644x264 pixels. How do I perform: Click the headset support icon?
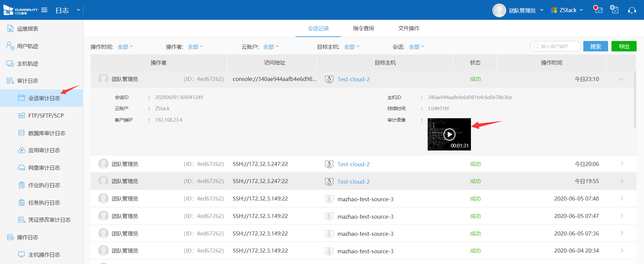click(632, 10)
